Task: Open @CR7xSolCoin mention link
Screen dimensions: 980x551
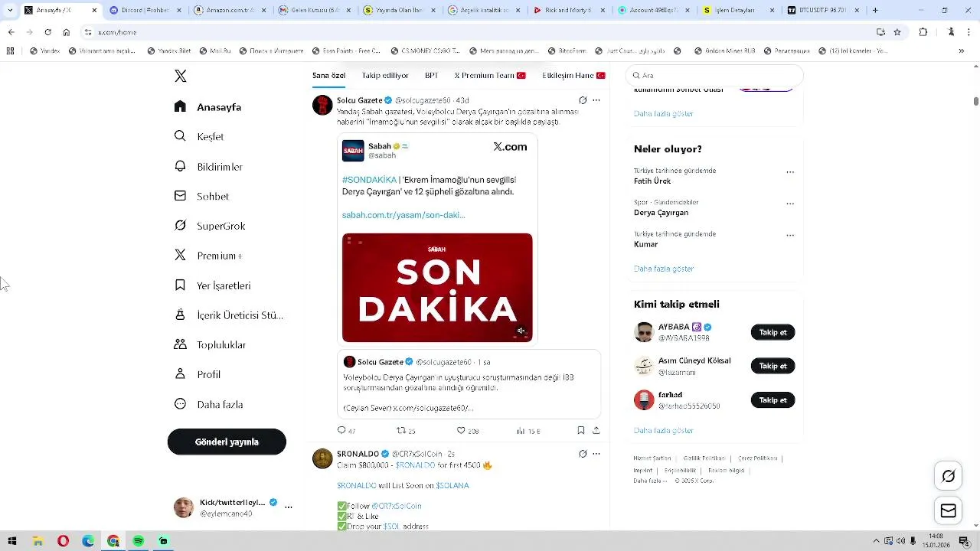Action: click(396, 506)
